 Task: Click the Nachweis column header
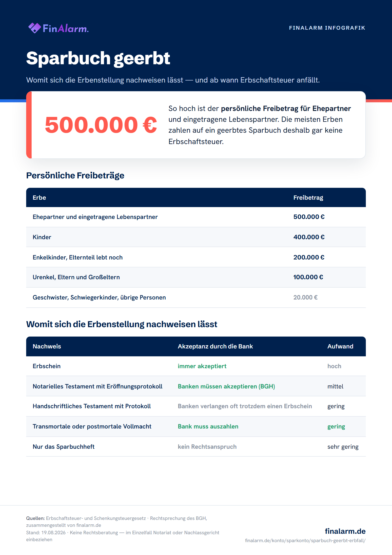click(x=47, y=346)
